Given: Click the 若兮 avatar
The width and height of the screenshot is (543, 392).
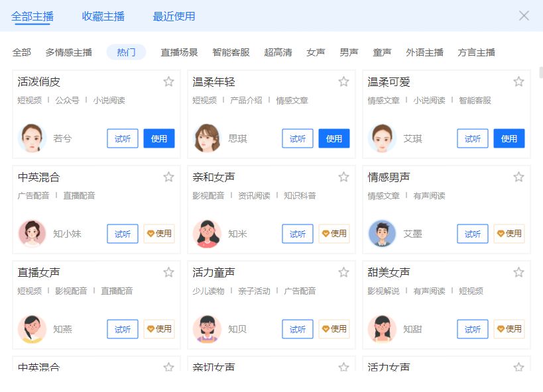Looking at the screenshot, I should click(32, 138).
